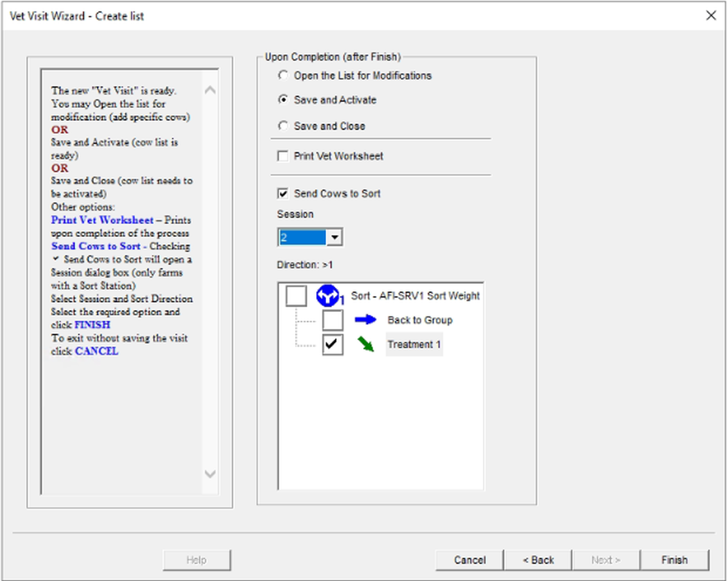The image size is (728, 581).
Task: Enable the Print Vet Worksheet checkbox
Action: 283,156
